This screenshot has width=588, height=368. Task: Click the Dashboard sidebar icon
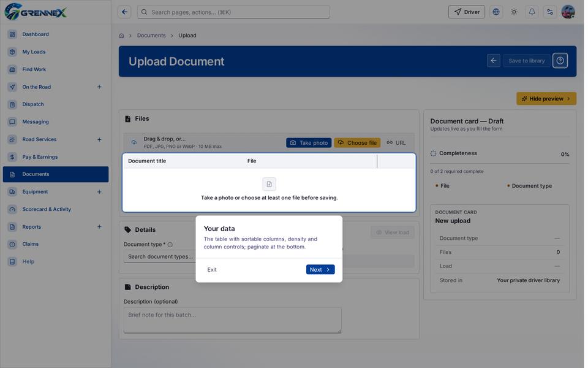click(x=12, y=34)
